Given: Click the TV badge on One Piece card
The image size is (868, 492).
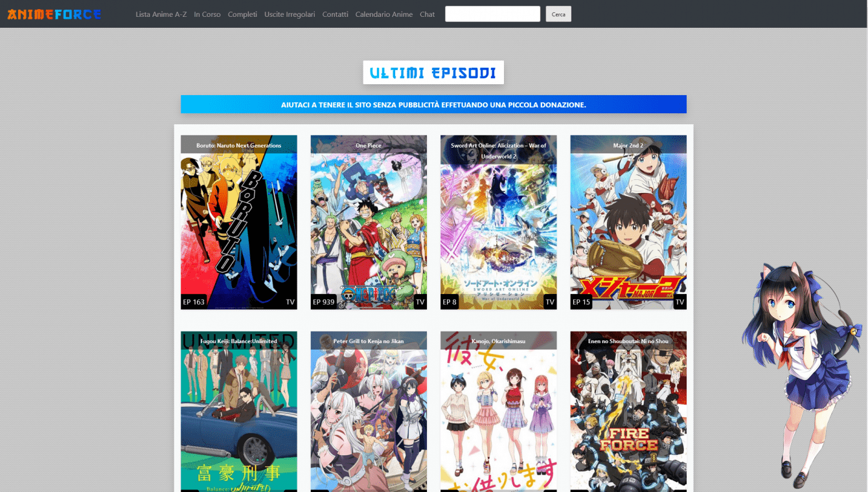Looking at the screenshot, I should (420, 302).
